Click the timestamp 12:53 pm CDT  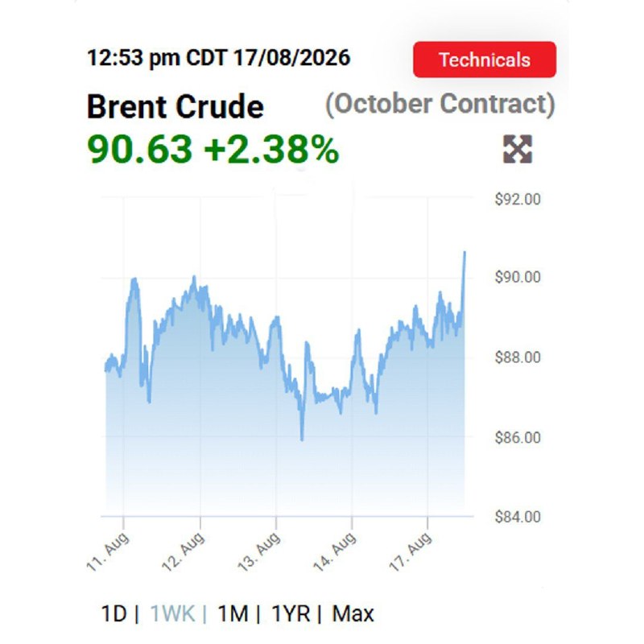[156, 57]
